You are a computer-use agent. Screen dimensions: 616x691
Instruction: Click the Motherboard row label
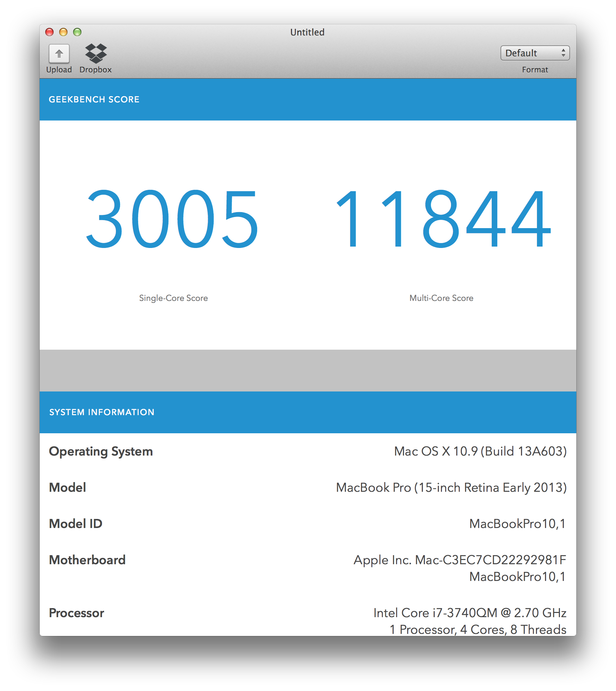click(87, 560)
